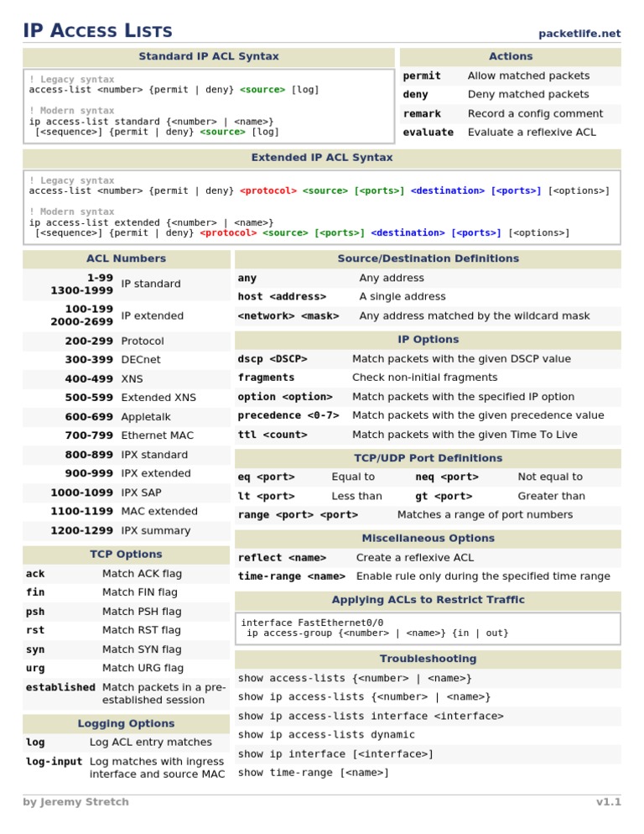
Task: Select the 1300-1999 IP standard range
Action: (82, 290)
